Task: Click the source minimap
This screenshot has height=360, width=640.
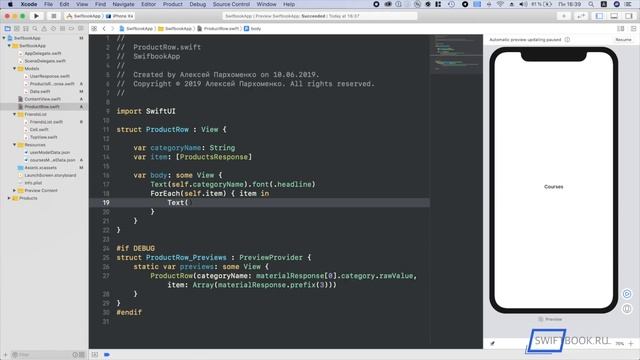Action: [x=456, y=55]
